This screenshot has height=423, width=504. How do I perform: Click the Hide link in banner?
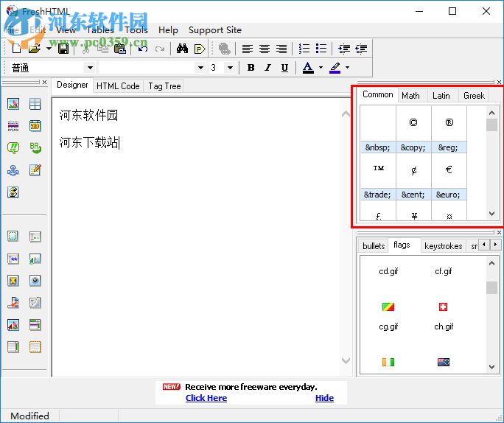(x=324, y=398)
